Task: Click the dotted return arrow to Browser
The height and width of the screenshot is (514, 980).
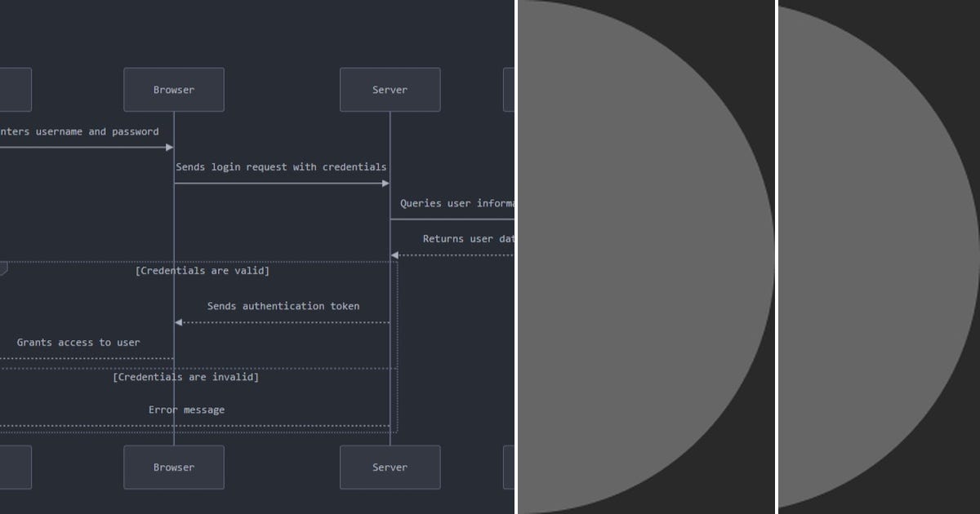Action: (245, 321)
